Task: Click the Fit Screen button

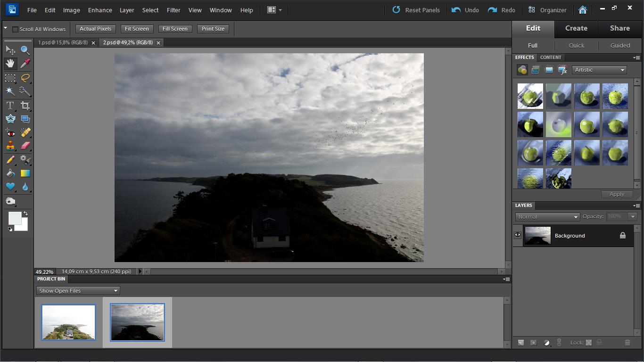Action: [x=137, y=29]
